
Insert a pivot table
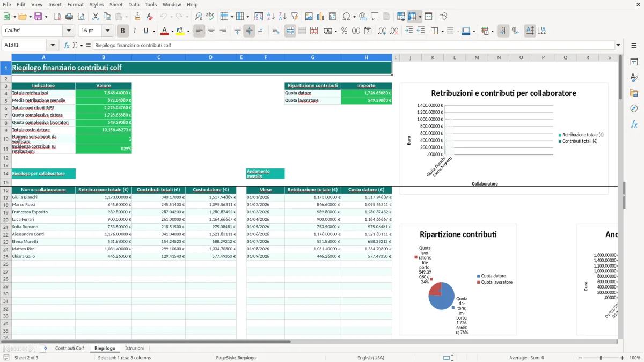click(x=333, y=17)
